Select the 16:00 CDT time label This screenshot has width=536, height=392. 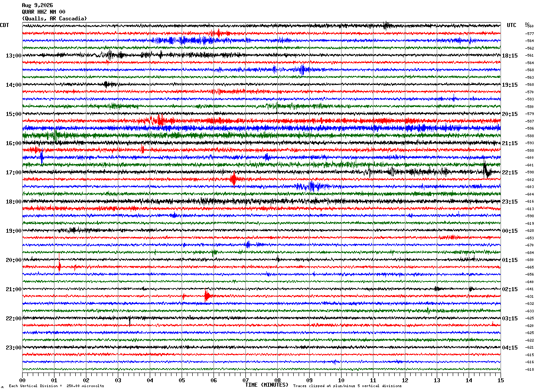pos(13,143)
